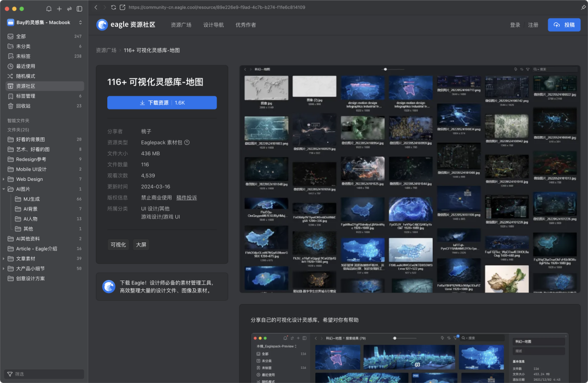Viewport: 588px width, 383px height.
Task: Open the 创意设计方案 folder
Action: [45, 278]
